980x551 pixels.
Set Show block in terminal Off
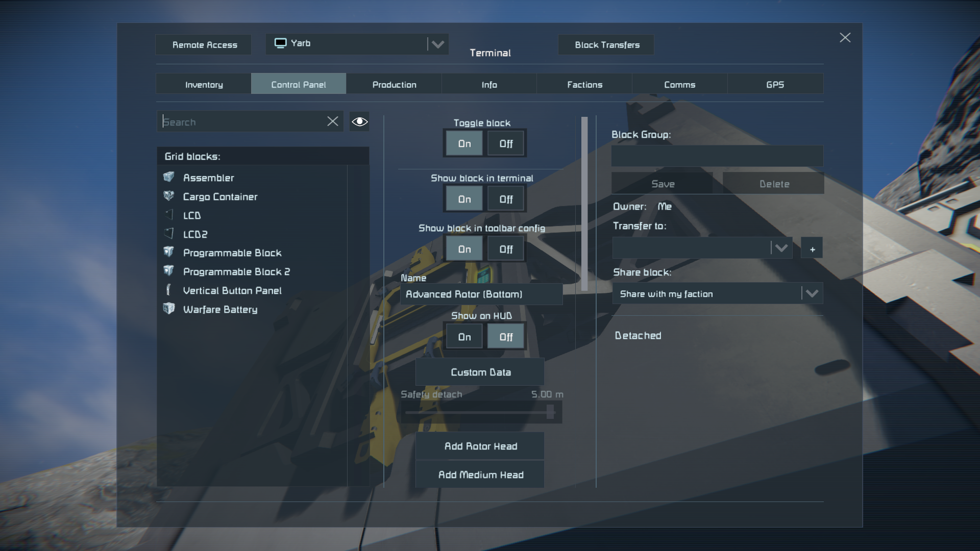[506, 199]
